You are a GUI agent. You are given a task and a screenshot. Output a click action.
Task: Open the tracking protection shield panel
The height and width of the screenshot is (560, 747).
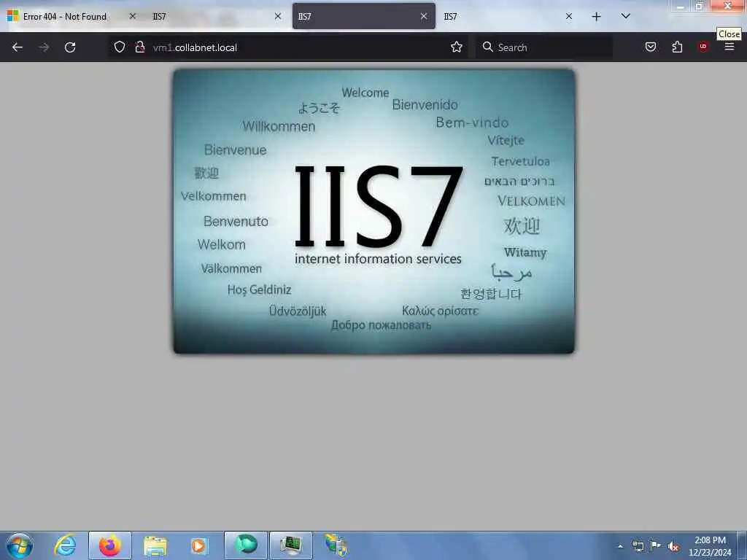click(120, 47)
